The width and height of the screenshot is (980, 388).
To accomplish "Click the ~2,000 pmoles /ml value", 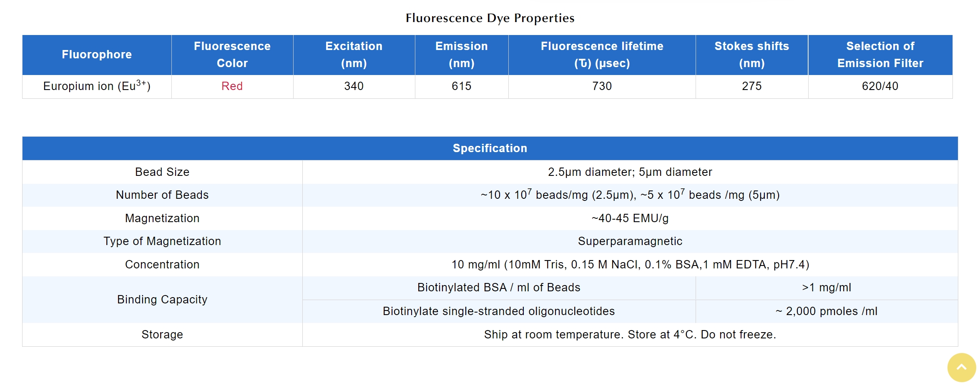I will click(827, 311).
